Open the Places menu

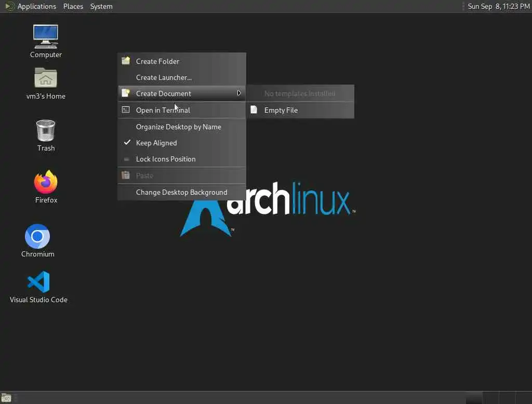point(73,6)
